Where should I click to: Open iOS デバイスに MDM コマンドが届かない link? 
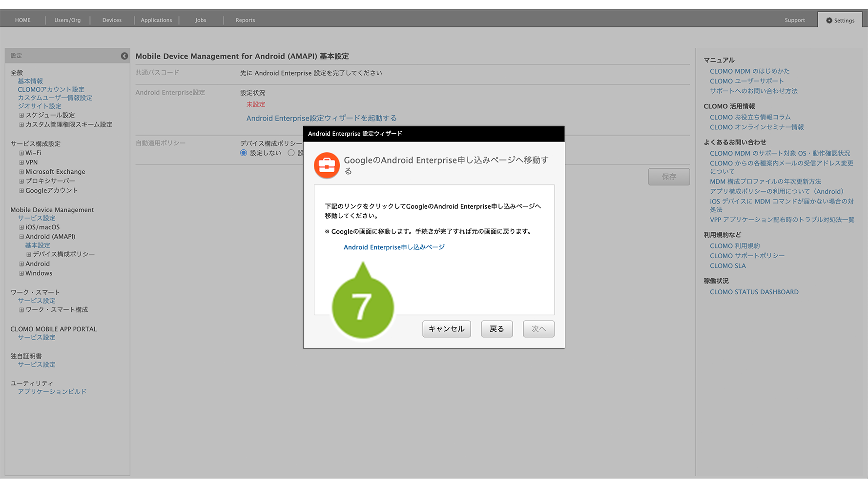click(782, 205)
